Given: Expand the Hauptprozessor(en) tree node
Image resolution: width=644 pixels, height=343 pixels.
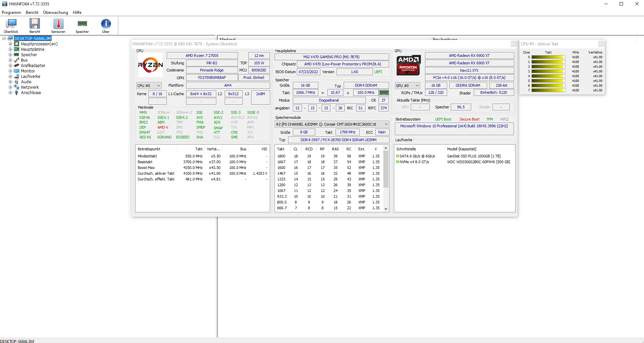Looking at the screenshot, I should (10, 44).
